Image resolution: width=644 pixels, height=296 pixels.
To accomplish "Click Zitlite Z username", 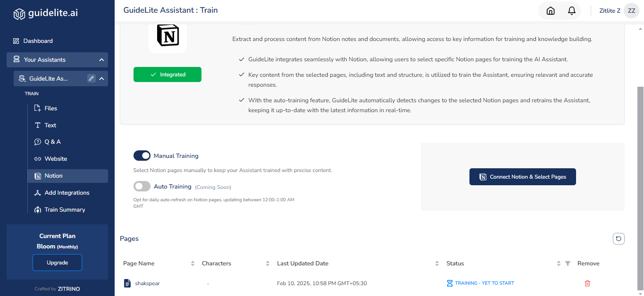I will coord(610,11).
